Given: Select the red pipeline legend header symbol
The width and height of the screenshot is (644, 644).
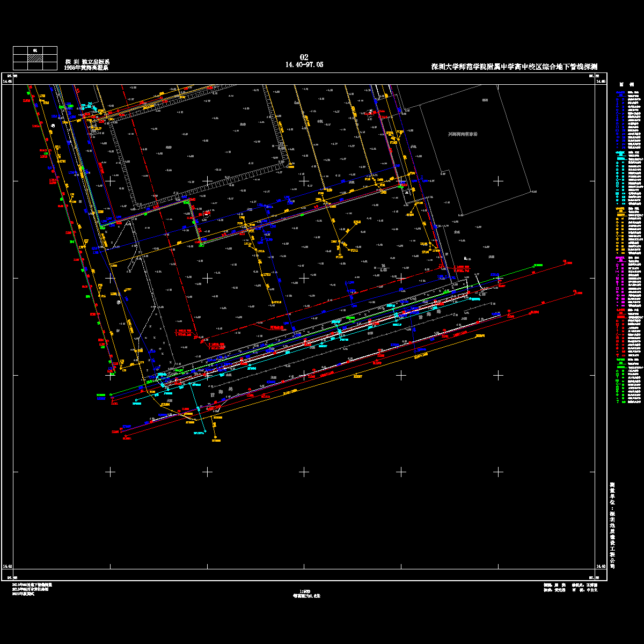Looking at the screenshot, I should pos(620,310).
